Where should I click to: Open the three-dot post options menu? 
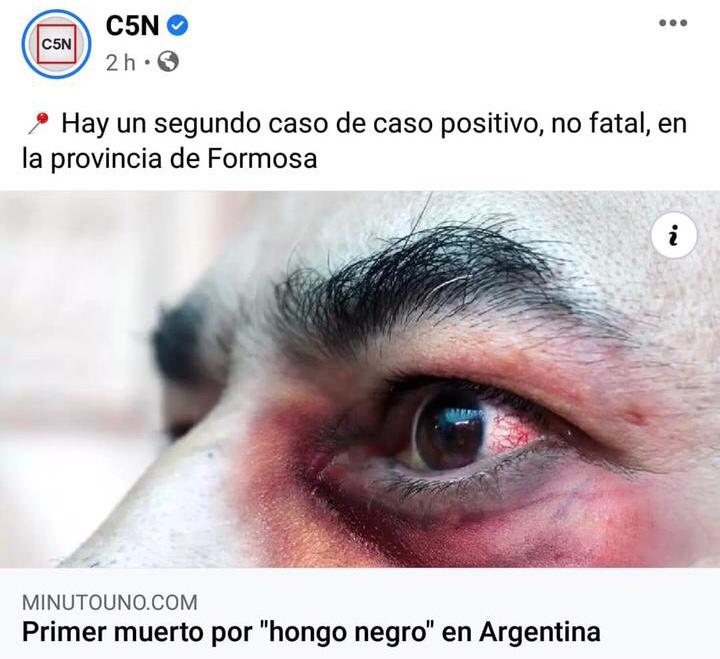pyautogui.click(x=673, y=23)
